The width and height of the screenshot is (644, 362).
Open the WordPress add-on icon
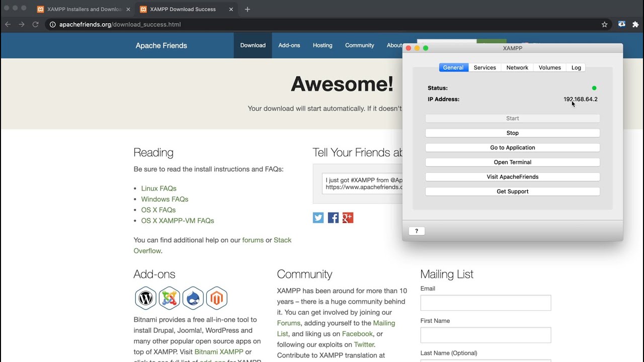click(x=146, y=298)
